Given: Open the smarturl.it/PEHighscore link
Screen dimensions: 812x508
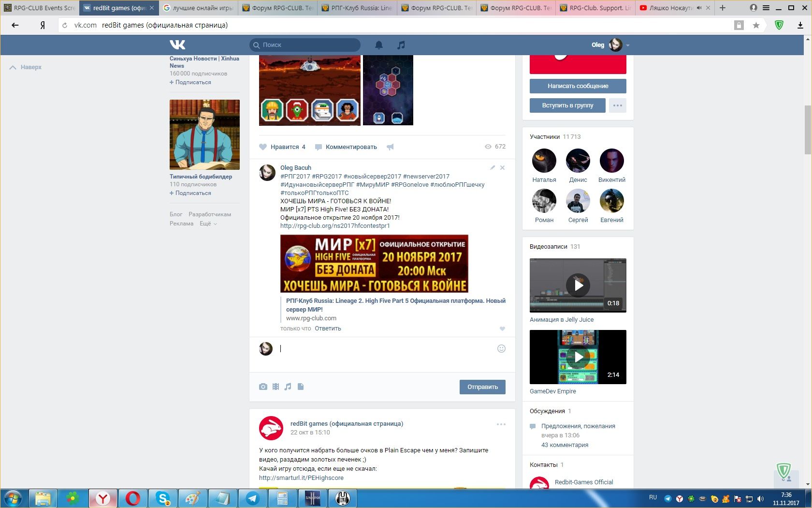Looking at the screenshot, I should [301, 478].
